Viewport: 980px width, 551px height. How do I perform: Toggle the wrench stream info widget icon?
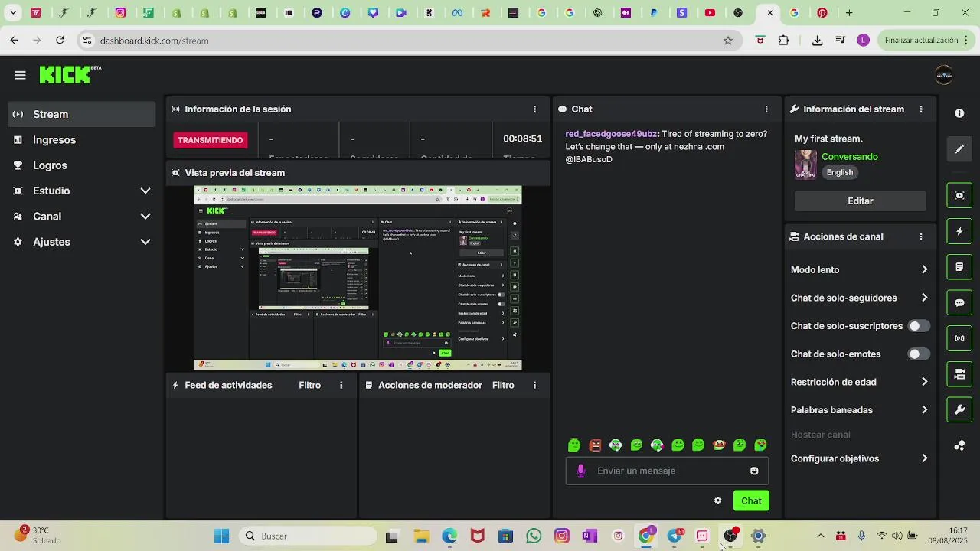[959, 409]
